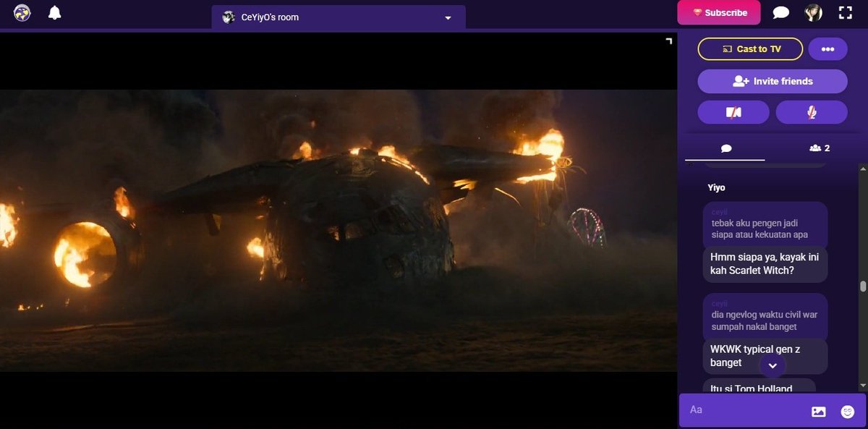Click the chat scrollbar thumb
The width and height of the screenshot is (868, 429).
(862, 286)
